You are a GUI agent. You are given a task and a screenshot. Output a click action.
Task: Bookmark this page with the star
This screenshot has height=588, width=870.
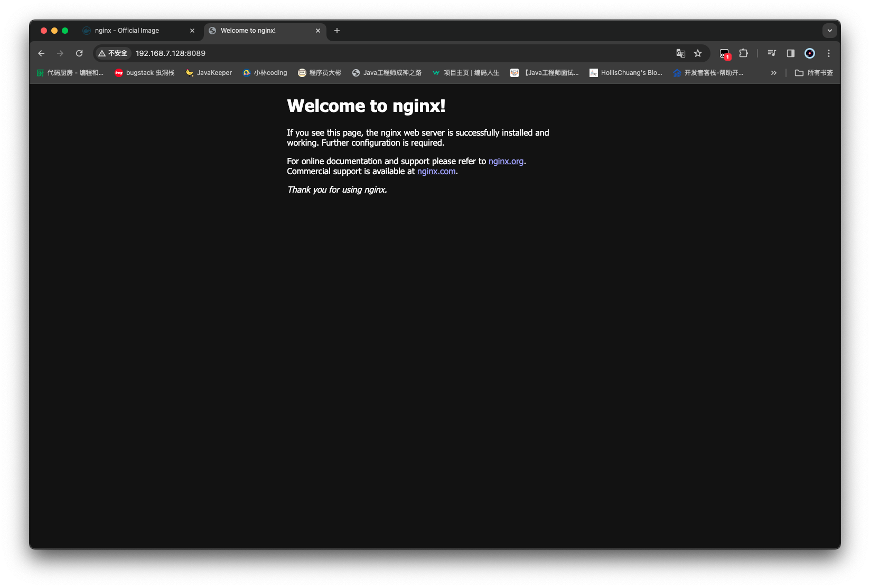coord(698,53)
